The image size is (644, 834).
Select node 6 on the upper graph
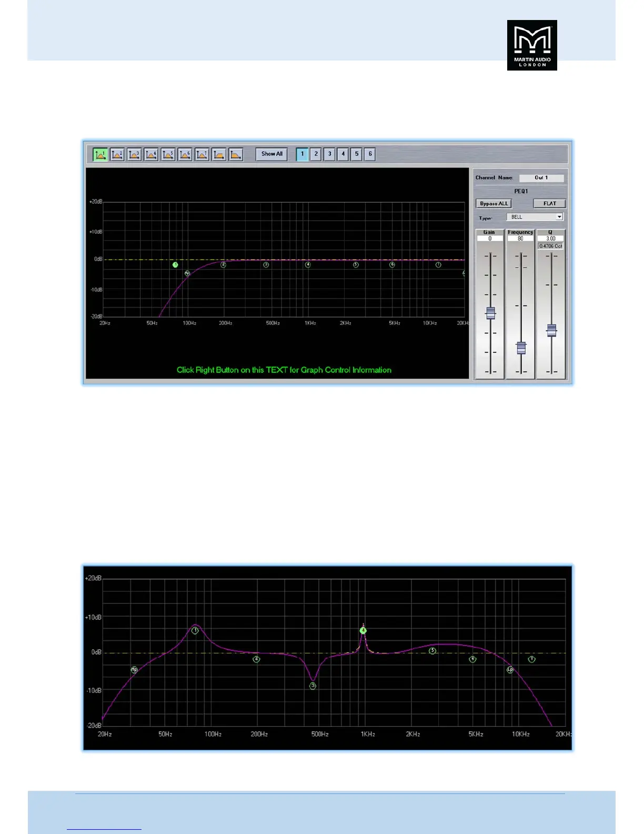coord(392,265)
